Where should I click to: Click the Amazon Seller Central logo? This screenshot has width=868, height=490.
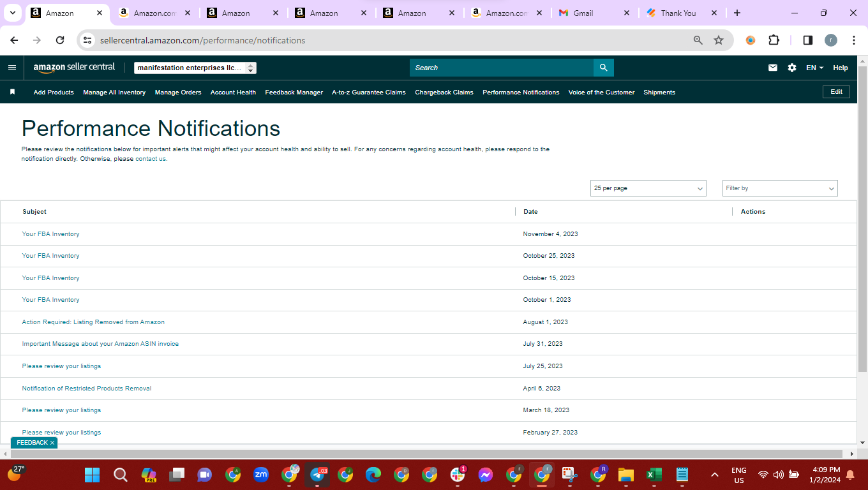74,67
